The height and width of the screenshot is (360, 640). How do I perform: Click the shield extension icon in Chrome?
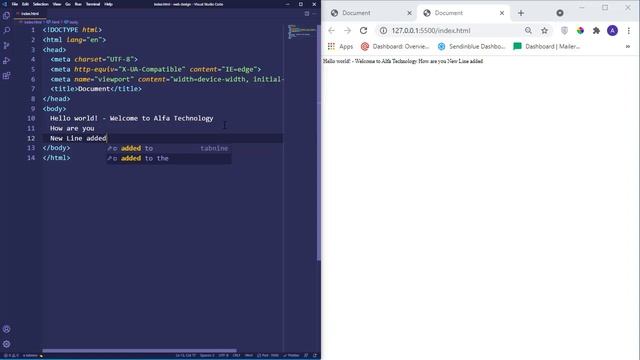click(564, 31)
